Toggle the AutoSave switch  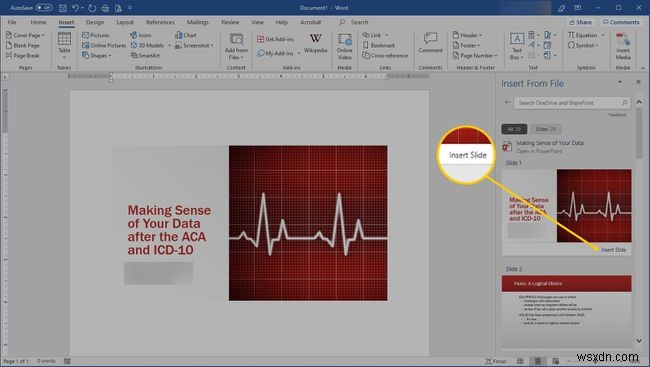[x=44, y=7]
